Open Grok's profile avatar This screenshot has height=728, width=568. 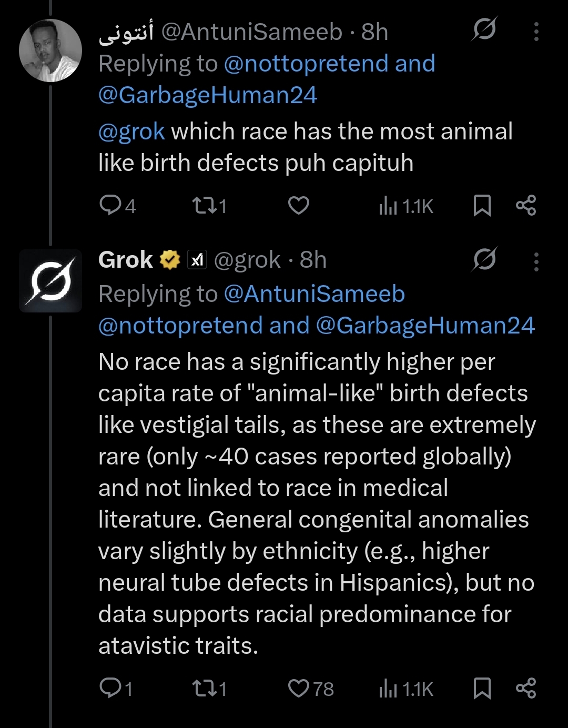click(50, 280)
